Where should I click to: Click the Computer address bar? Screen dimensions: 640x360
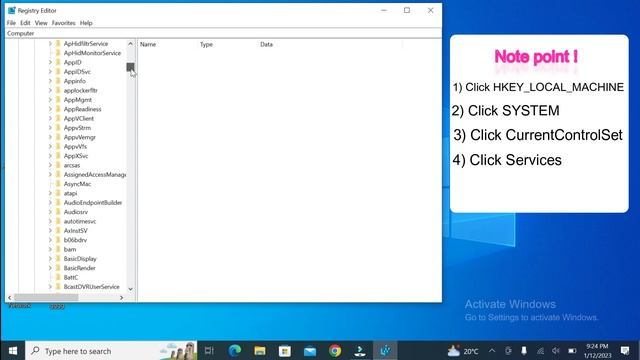(223, 33)
